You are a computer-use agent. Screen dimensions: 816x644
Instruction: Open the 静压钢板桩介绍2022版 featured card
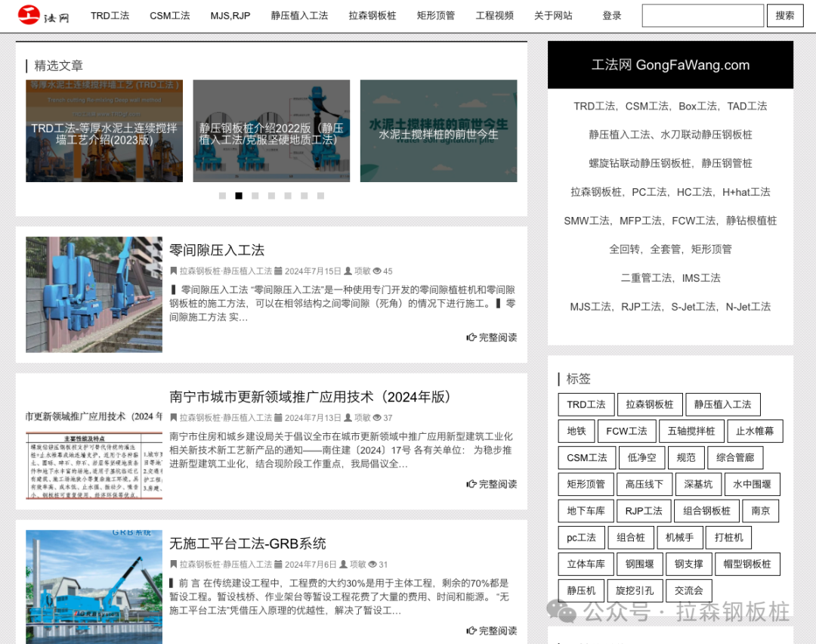click(x=271, y=131)
